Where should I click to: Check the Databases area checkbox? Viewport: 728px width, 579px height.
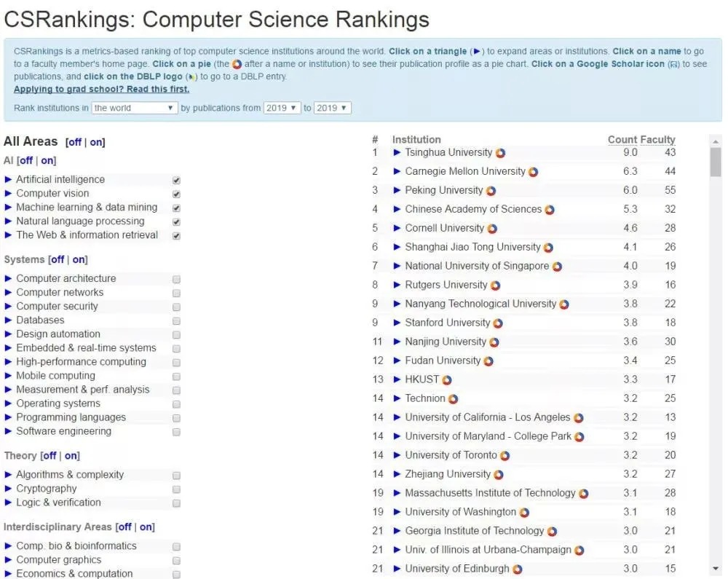176,321
